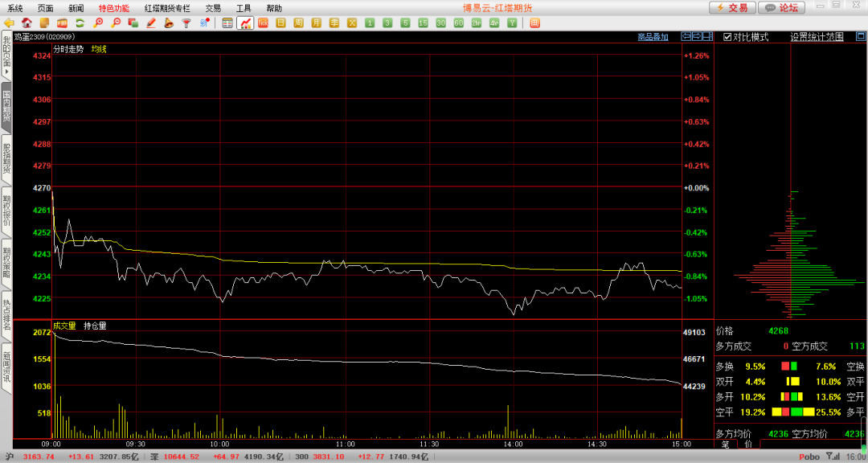Screen dimensions: 868x463
Task: Uncheck the 对比模式 checkbox
Action: point(727,37)
